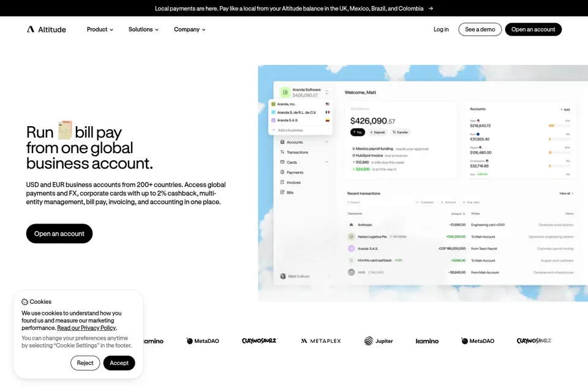
Task: Add the Due date filter
Action: click(471, 202)
